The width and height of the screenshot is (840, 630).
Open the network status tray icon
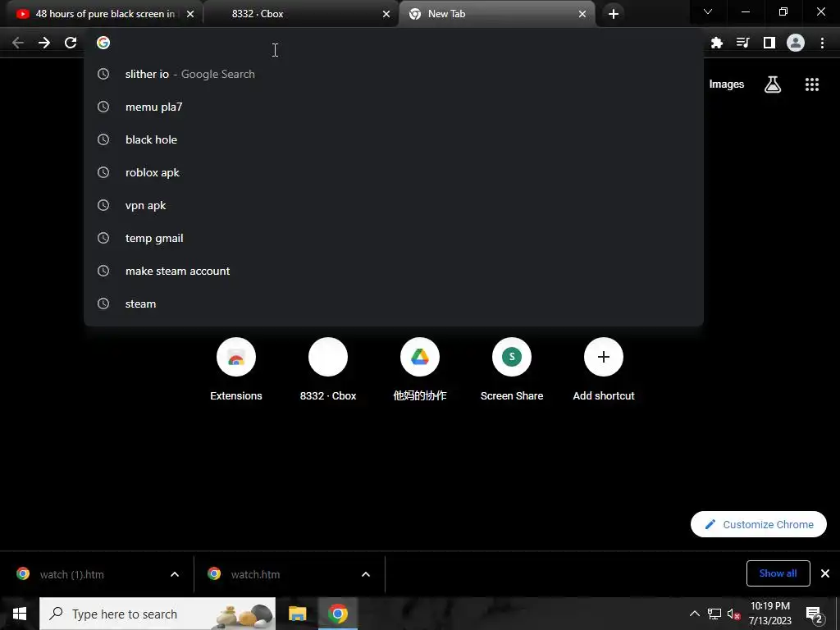[x=714, y=614]
